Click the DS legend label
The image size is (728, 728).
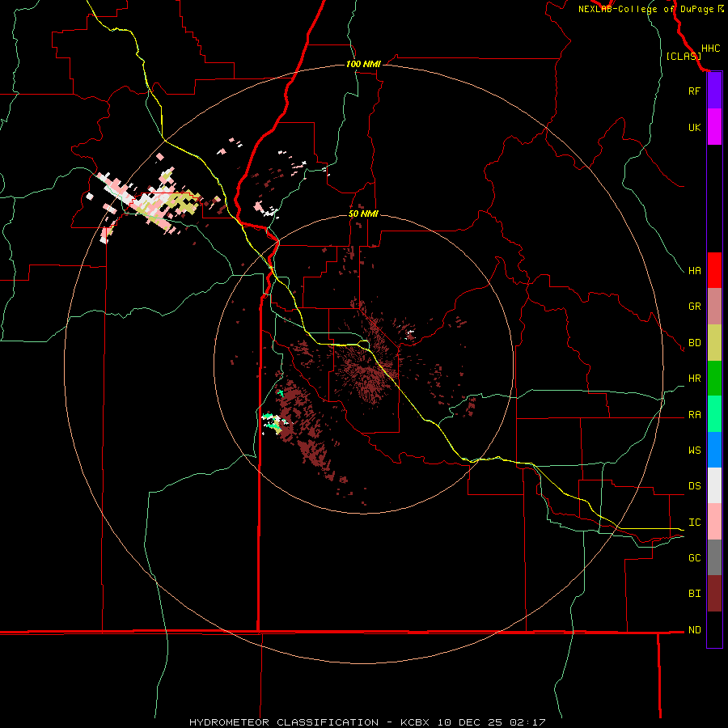[x=694, y=486]
